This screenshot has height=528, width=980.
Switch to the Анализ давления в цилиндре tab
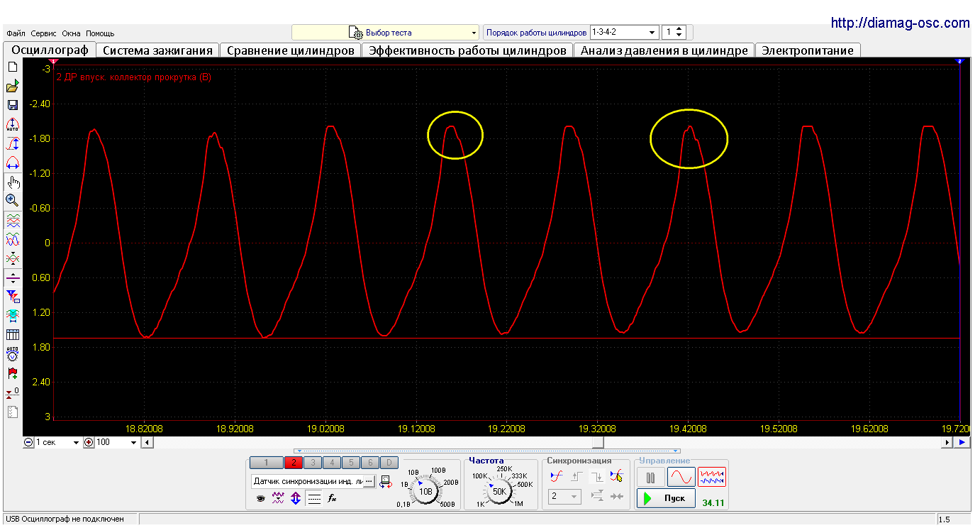tap(664, 50)
